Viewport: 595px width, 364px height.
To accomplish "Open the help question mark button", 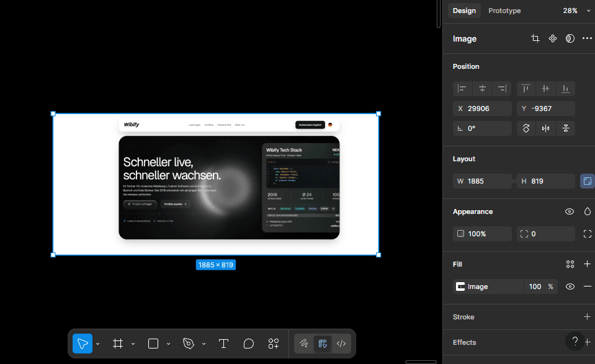I will [575, 341].
